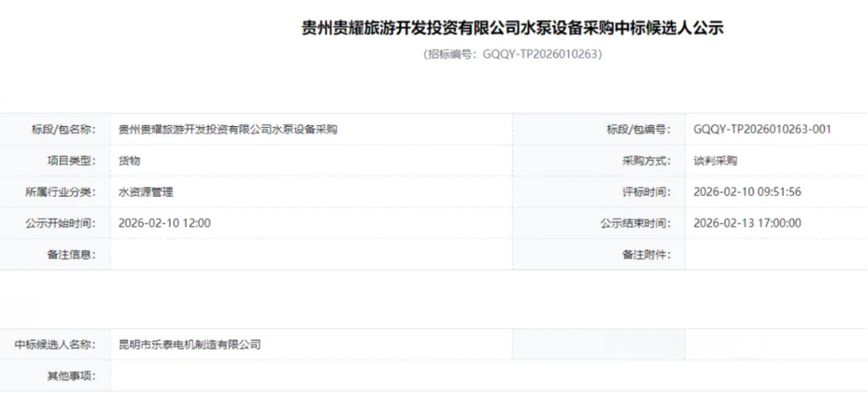Select the value 谈判采购
Viewport: 868px width, 393px height.
pos(715,161)
